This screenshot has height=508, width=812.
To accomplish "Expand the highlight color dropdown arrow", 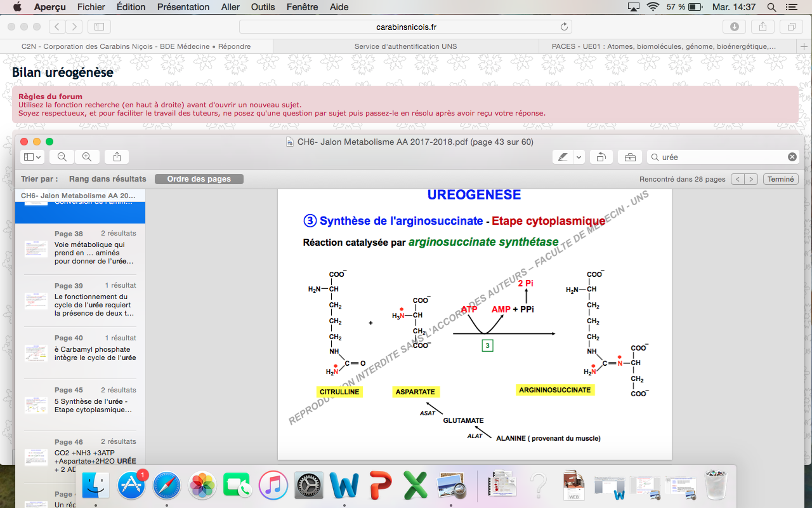I will [x=579, y=157].
